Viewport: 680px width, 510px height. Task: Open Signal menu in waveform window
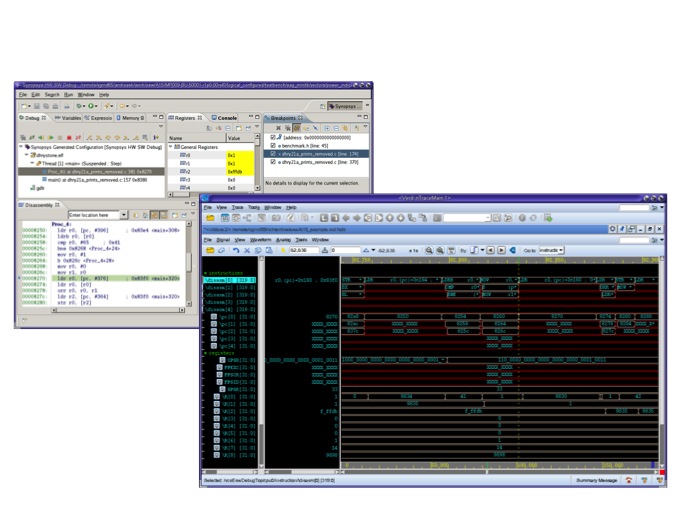[223, 239]
